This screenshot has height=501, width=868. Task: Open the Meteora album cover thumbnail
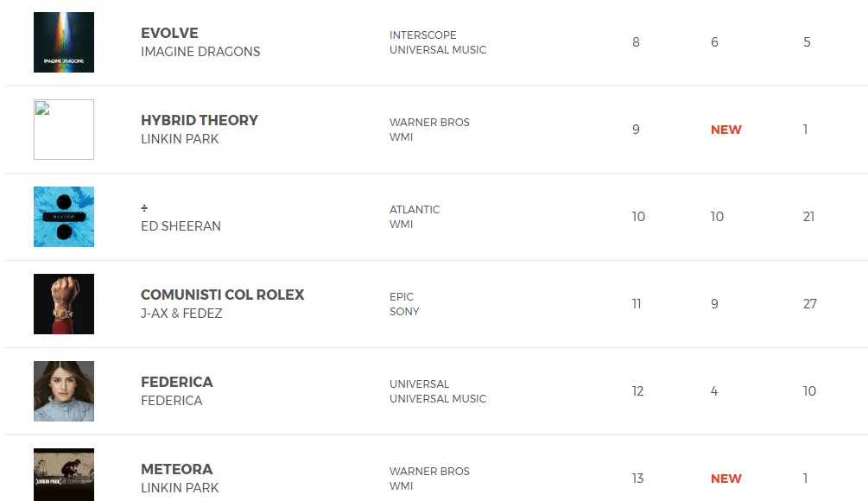coord(64,474)
